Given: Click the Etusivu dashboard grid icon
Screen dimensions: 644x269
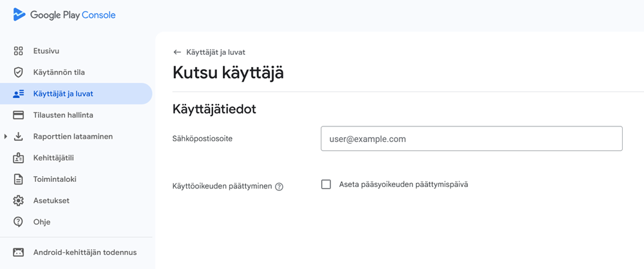Looking at the screenshot, I should click(19, 51).
